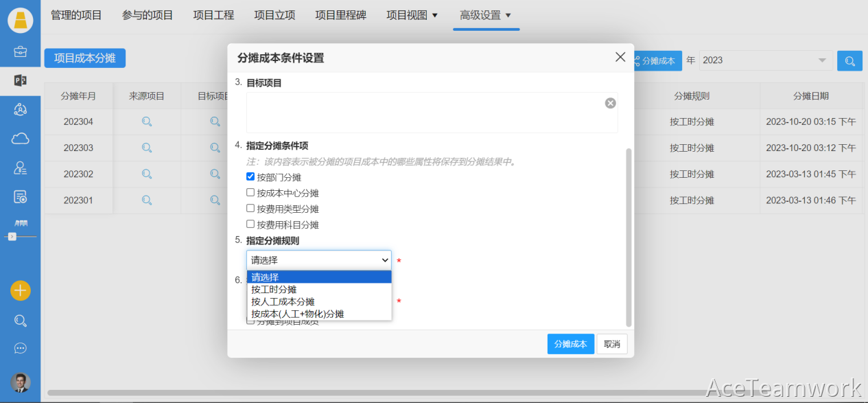Click the 分摊成本 button in dialog footer
This screenshot has width=868, height=403.
(x=570, y=344)
